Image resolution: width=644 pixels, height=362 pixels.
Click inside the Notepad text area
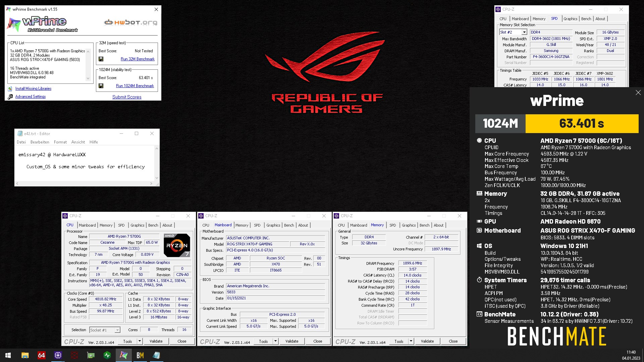[x=85, y=163]
